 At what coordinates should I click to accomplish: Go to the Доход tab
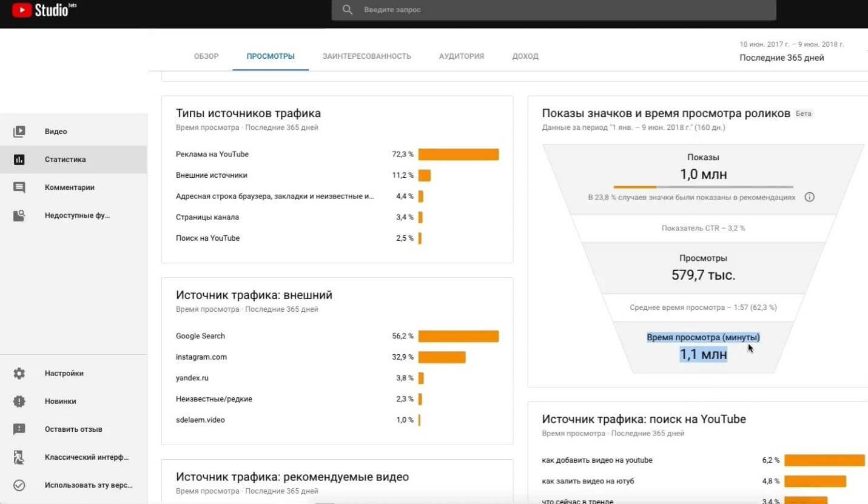click(x=525, y=56)
